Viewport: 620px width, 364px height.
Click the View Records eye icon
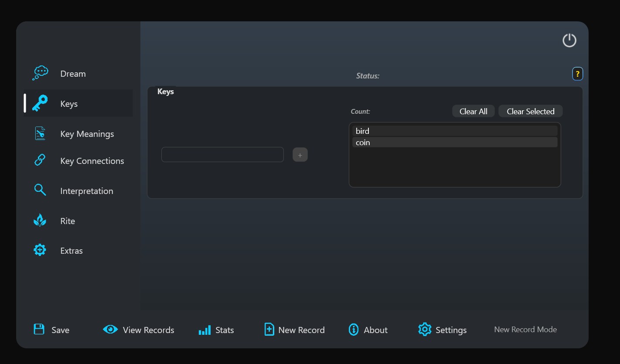pyautogui.click(x=110, y=329)
